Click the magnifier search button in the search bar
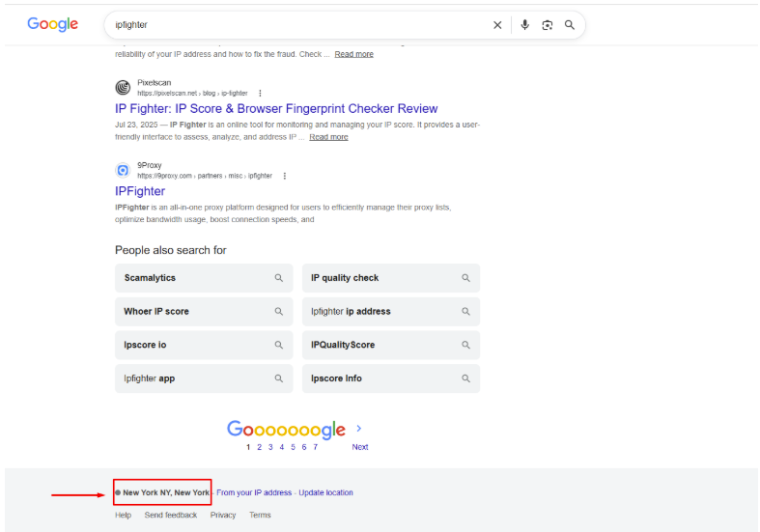This screenshot has height=532, width=760. pos(570,25)
